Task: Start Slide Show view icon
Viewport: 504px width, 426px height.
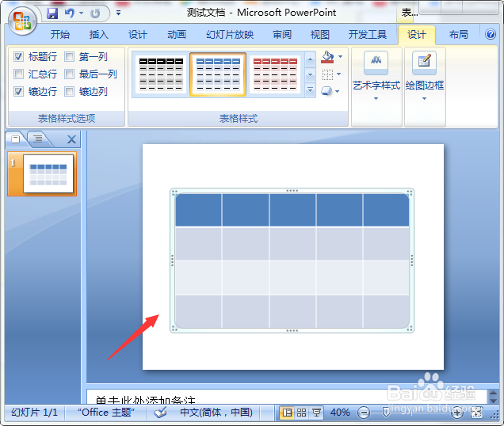Action: point(316,413)
